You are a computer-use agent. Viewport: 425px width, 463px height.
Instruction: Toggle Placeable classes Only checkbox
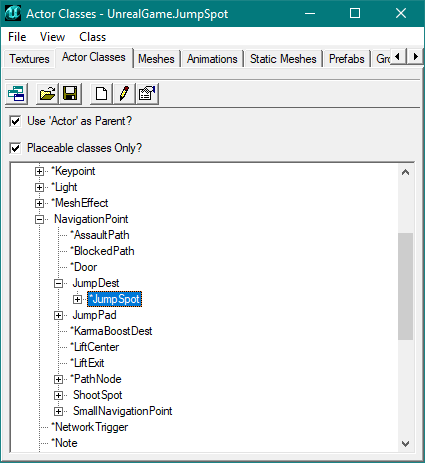pyautogui.click(x=15, y=148)
